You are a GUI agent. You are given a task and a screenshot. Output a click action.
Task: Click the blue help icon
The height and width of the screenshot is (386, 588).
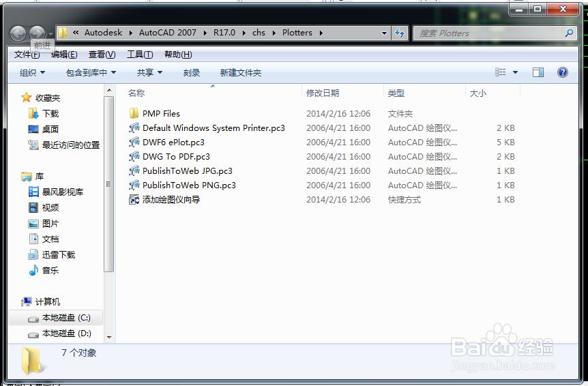coord(563,72)
